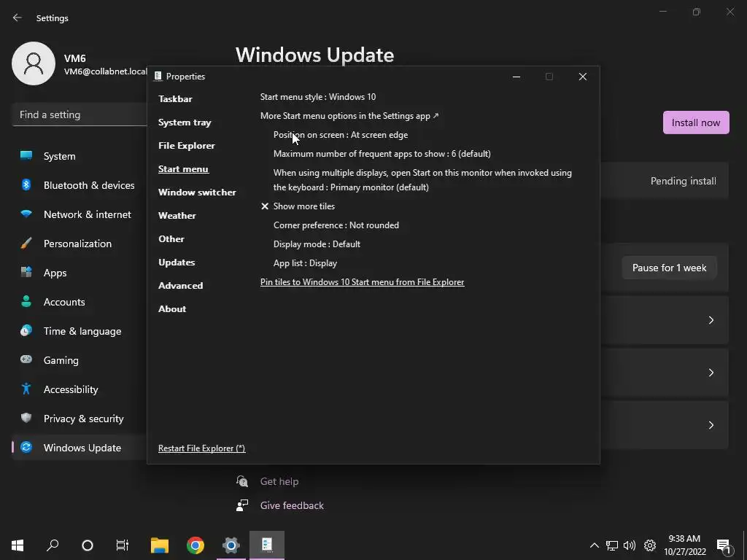
Task: Click the Install now button
Action: [695, 122]
